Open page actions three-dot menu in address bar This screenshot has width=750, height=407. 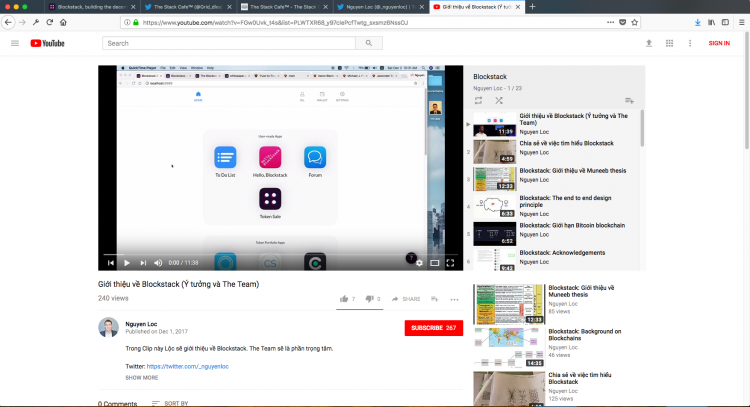610,22
